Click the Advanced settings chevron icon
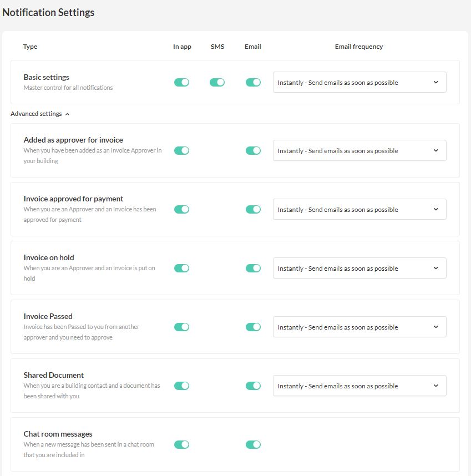 (x=67, y=114)
